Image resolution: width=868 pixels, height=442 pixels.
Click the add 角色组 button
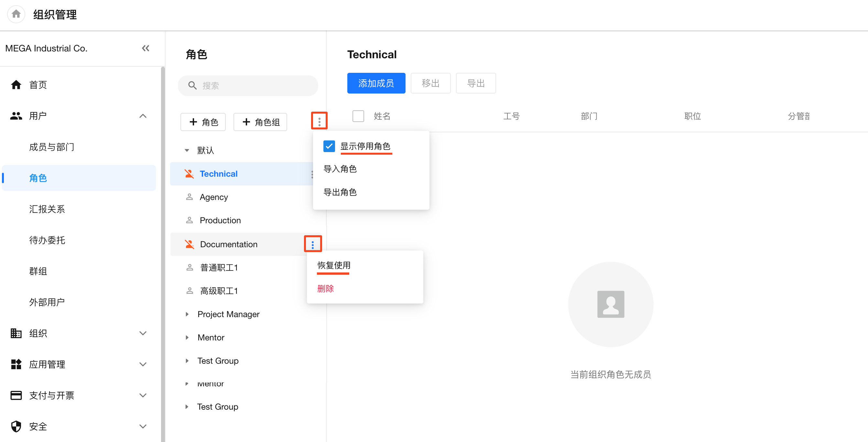[x=260, y=122]
